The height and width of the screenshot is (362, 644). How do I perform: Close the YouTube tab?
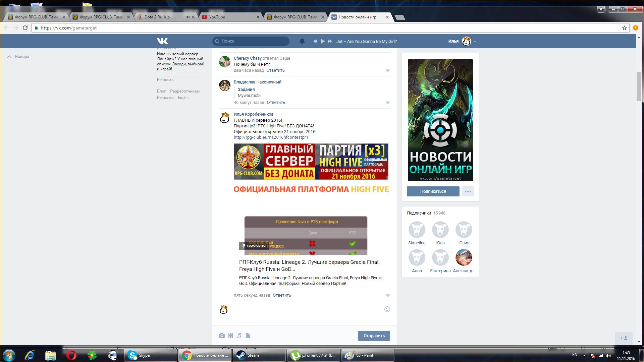(x=258, y=17)
